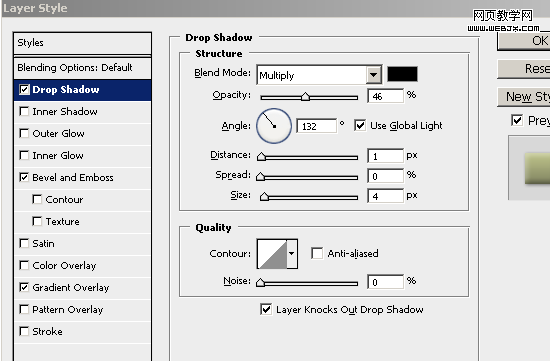Enable the Stroke effect checkbox

[24, 331]
